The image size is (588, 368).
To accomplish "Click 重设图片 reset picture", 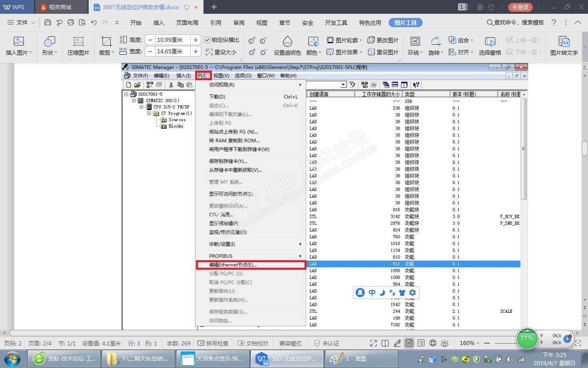I will (383, 52).
